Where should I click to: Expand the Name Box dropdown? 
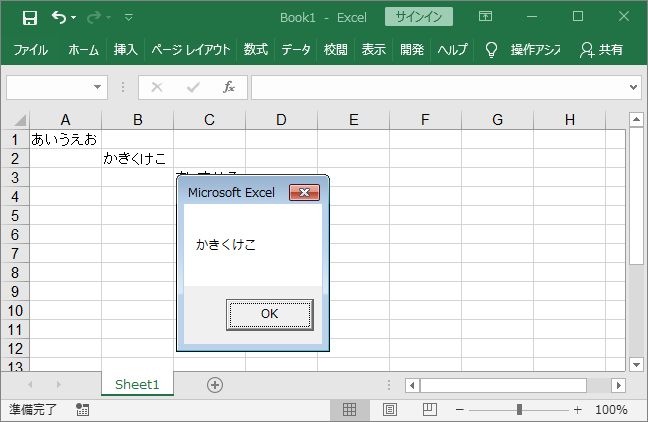tap(98, 87)
